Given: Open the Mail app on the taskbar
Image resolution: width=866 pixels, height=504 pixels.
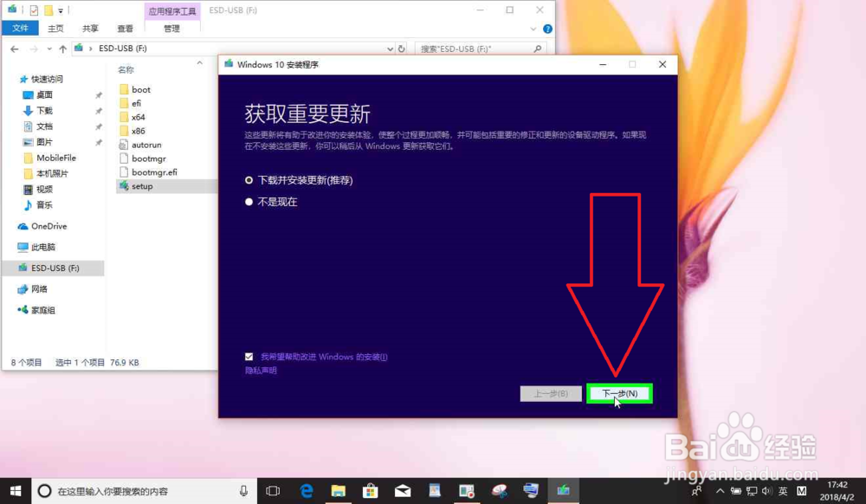Looking at the screenshot, I should pyautogui.click(x=402, y=490).
